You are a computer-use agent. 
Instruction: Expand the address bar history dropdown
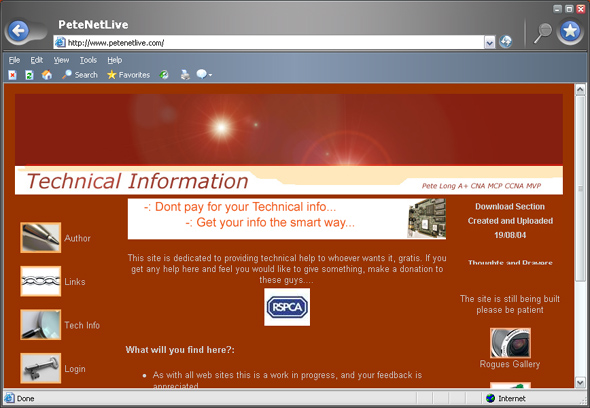click(x=489, y=43)
